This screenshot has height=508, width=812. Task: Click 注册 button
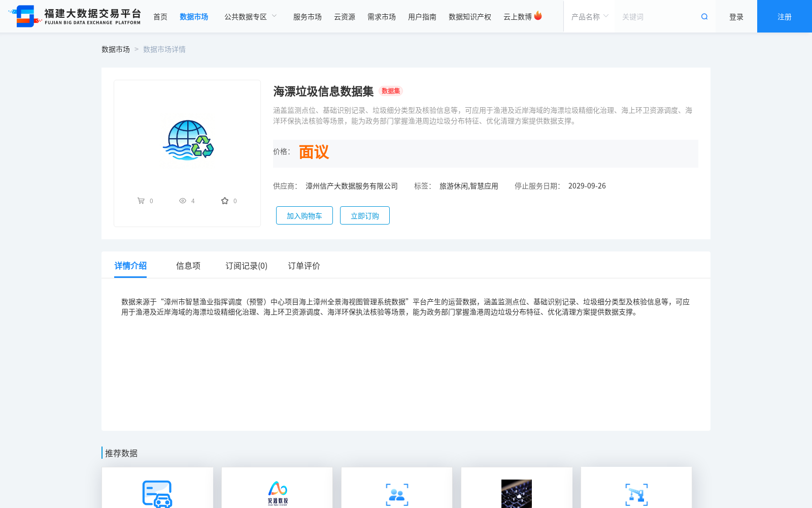pos(785,16)
